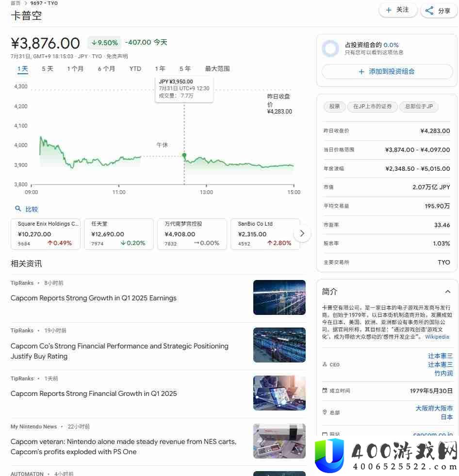
Task: Click the 1.03% dividend yield value
Action: pyautogui.click(x=442, y=244)
